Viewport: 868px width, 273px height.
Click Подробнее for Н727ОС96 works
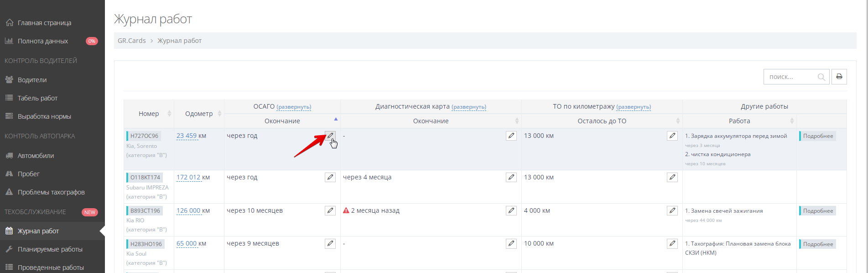pos(818,136)
